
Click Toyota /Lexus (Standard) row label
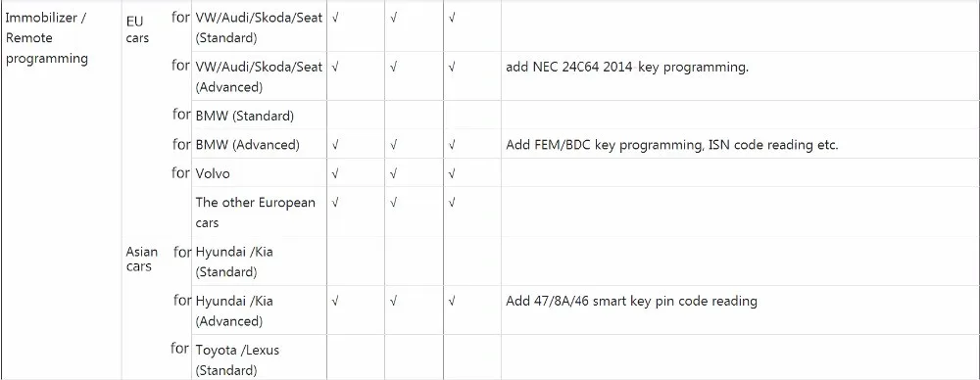pos(237,360)
